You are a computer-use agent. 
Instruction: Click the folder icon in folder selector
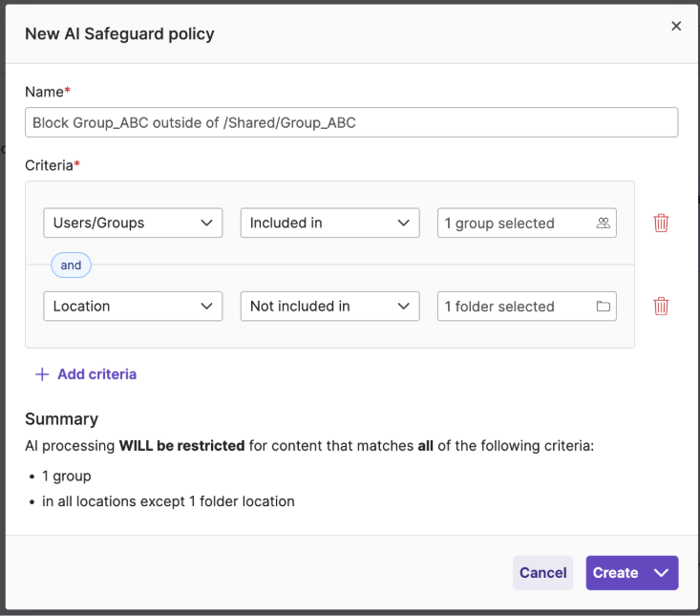(603, 306)
